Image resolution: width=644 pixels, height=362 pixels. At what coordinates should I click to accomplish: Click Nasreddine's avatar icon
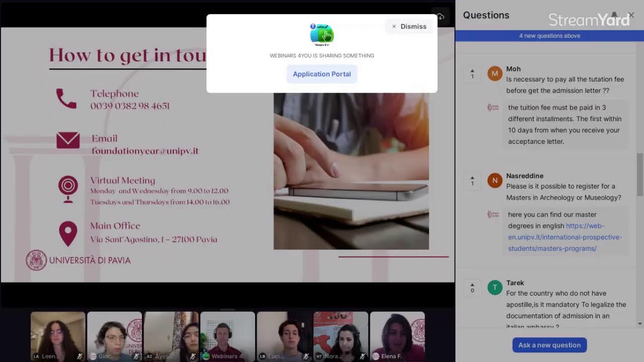point(495,180)
